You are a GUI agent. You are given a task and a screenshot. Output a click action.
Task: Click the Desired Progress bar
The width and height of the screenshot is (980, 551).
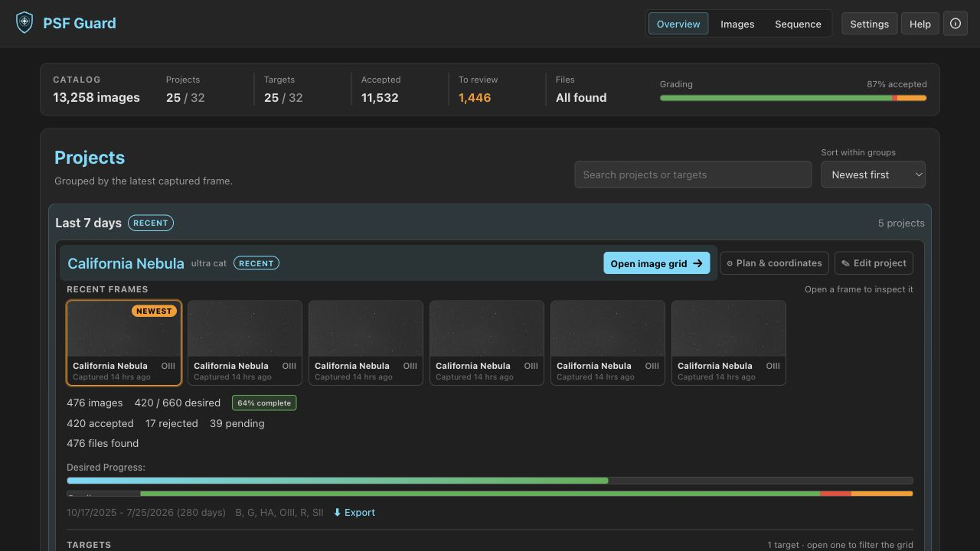[x=490, y=481]
